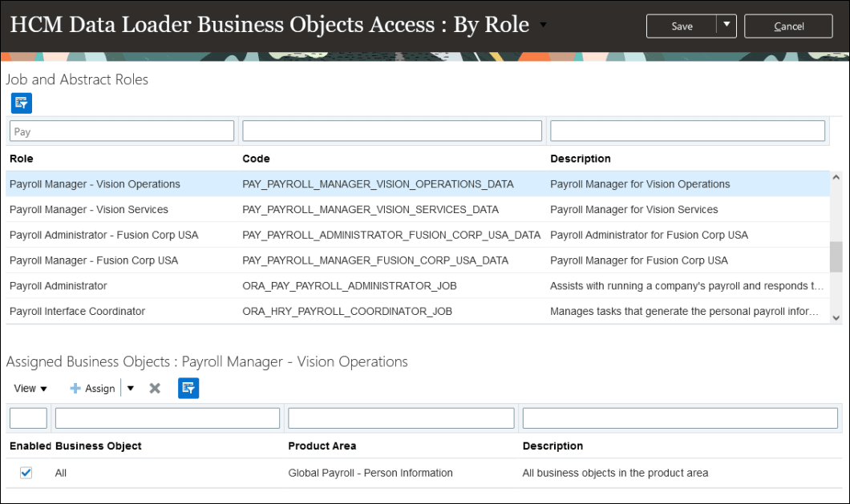Open the View menu
This screenshot has width=850, height=504.
29,388
